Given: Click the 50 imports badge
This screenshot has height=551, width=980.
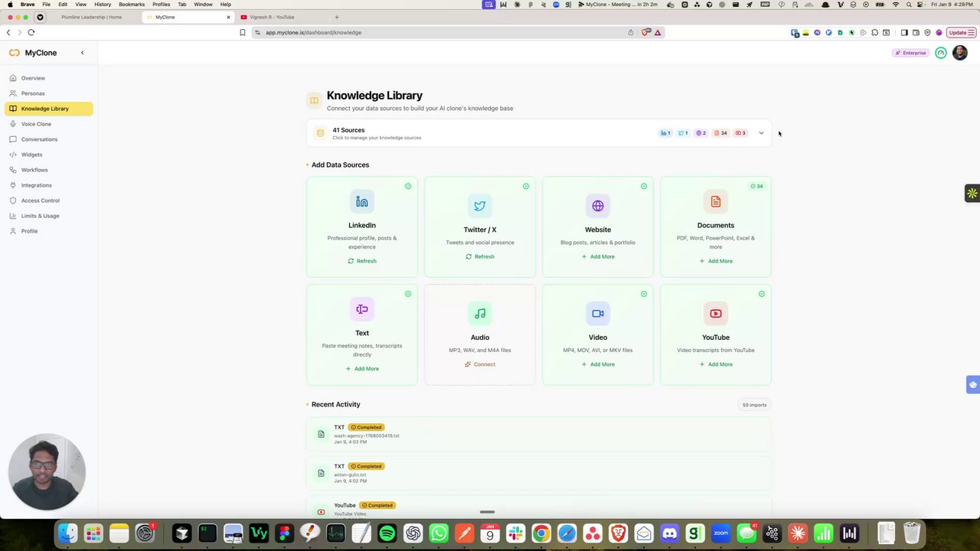Looking at the screenshot, I should (x=754, y=405).
